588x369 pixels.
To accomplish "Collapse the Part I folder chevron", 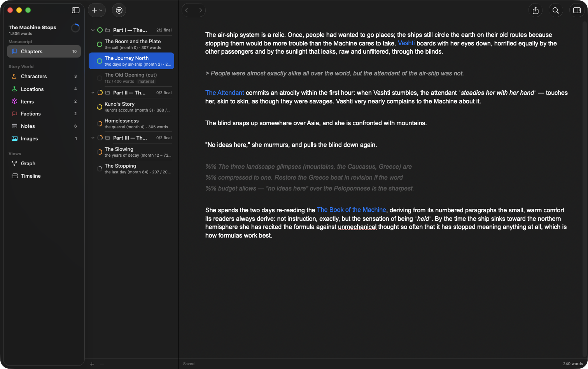I will point(93,30).
